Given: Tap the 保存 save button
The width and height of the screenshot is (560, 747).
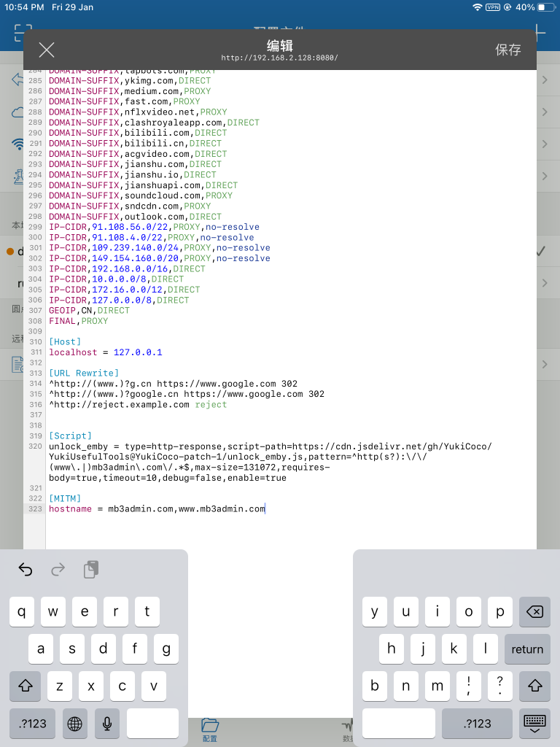Looking at the screenshot, I should (x=508, y=50).
